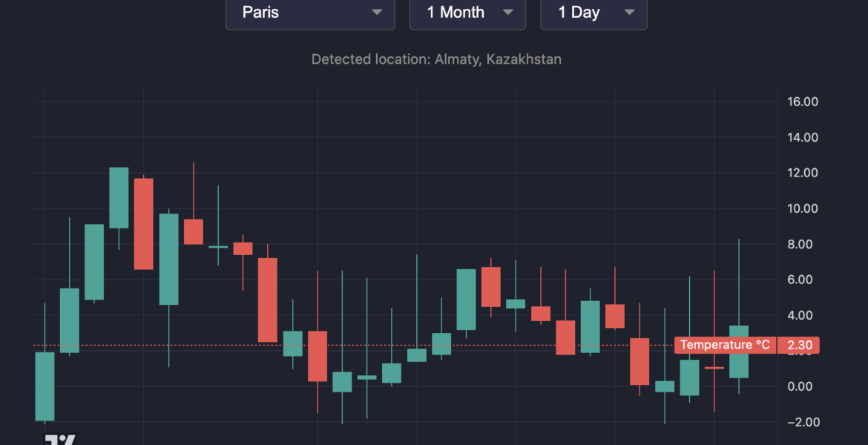Screen dimensions: 868x445
Task: Click the 12.00 axis label
Action: (802, 173)
